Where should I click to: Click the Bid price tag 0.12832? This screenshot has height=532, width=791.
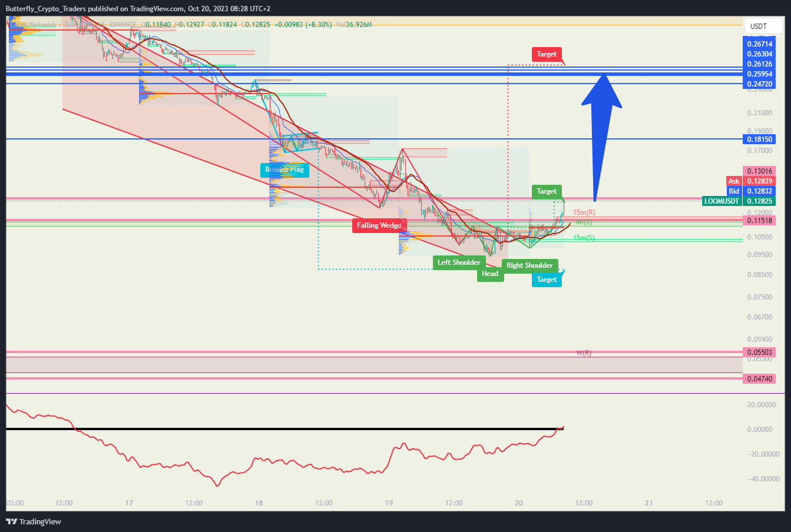(x=751, y=191)
